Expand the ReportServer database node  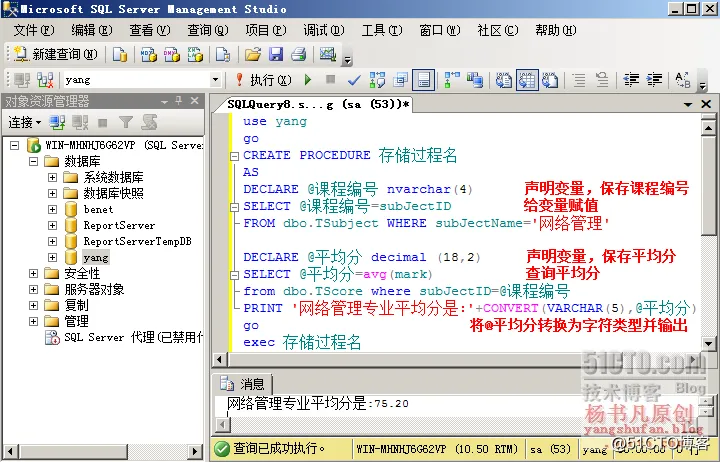(52, 225)
